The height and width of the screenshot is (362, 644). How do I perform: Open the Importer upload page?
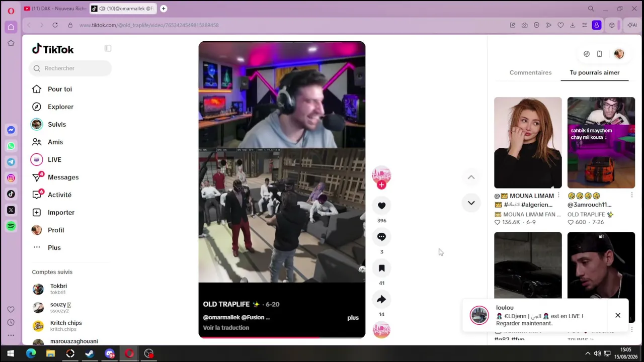click(x=61, y=212)
